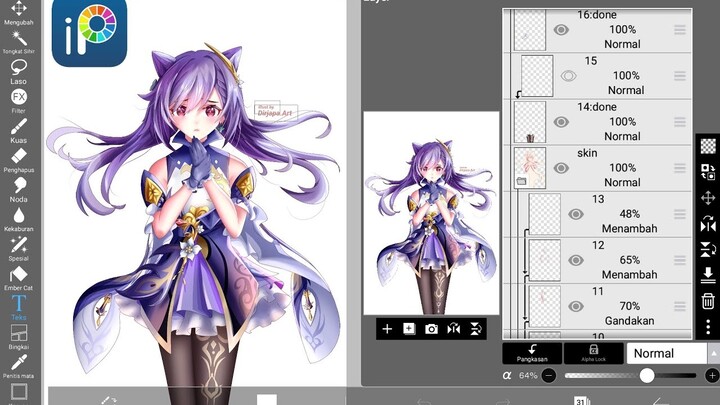Flip layer vertically in right sidebar
Screen dimensions: 720x405
[708, 250]
